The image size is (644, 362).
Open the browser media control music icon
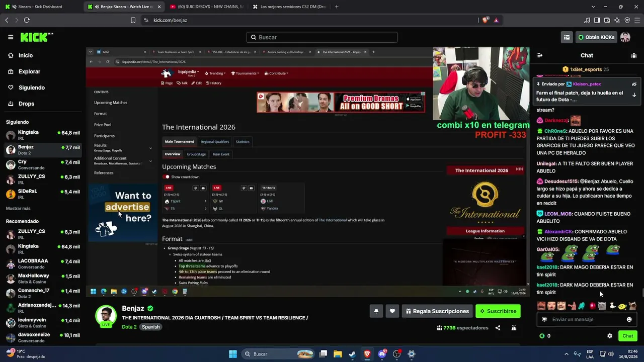[x=587, y=20]
